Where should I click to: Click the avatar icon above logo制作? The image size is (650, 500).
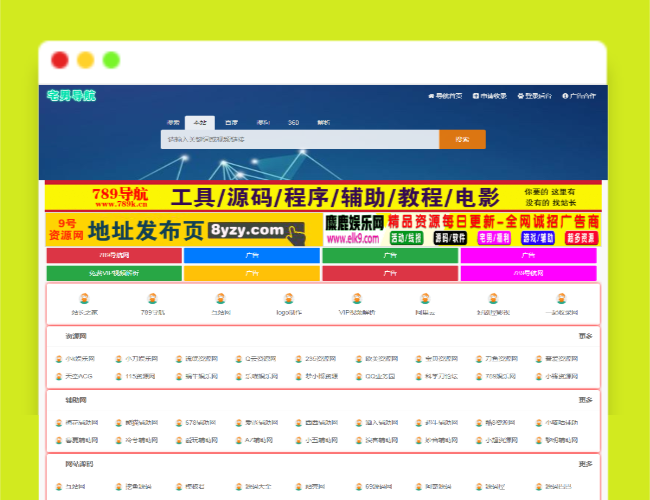(x=289, y=298)
